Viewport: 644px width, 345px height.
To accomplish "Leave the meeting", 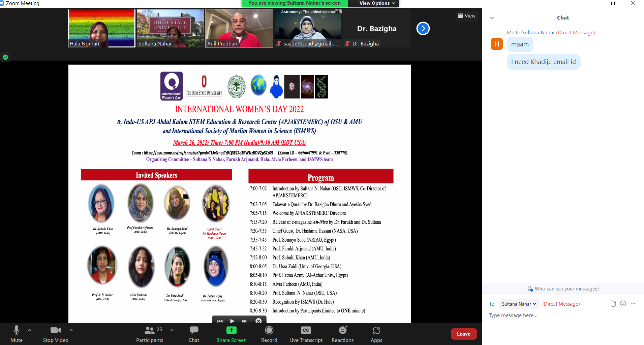I will pos(463,334).
